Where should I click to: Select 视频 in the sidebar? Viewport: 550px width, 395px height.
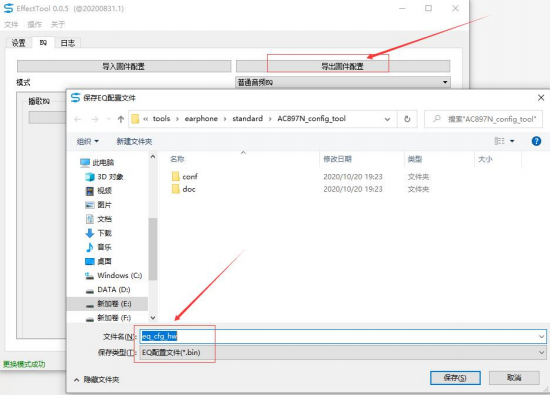pos(99,190)
